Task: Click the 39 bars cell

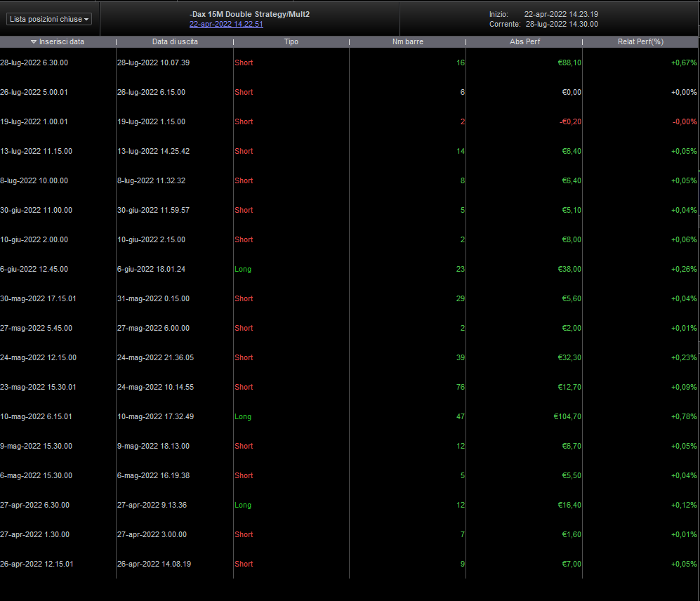Action: tap(461, 357)
